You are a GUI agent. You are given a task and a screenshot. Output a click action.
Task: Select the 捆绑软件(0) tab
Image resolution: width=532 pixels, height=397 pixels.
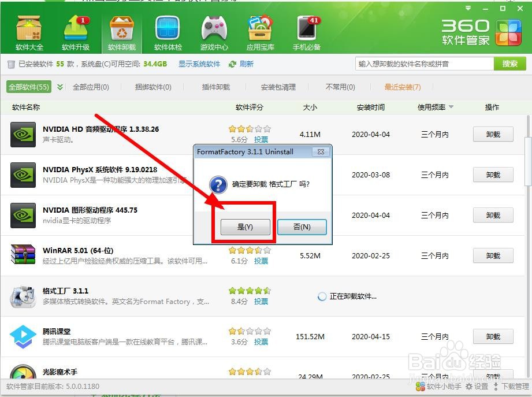(x=153, y=87)
